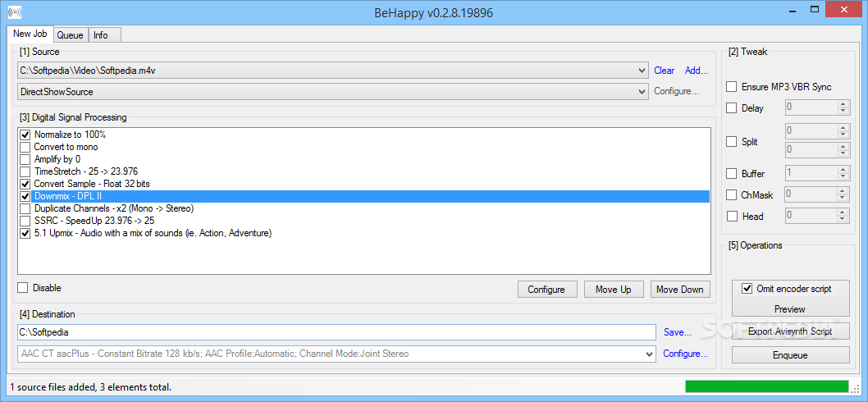Click the Move Up button
Screen dimensions: 868x402
click(614, 289)
